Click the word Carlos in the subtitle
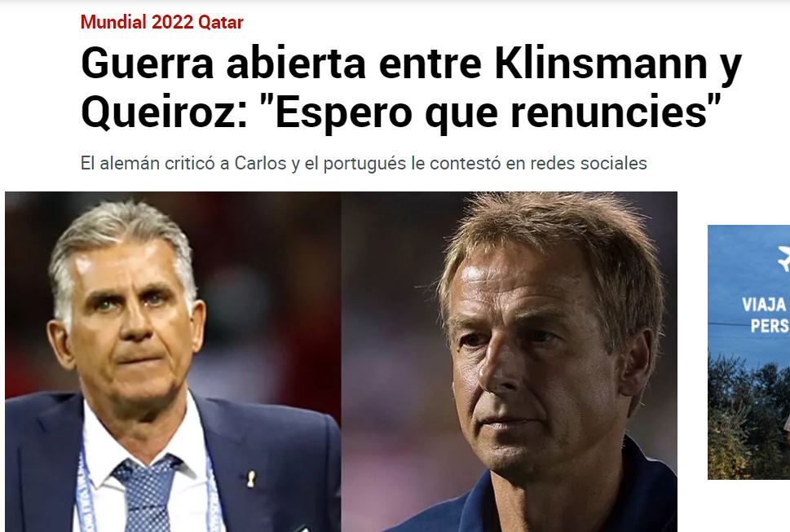 pos(260,163)
